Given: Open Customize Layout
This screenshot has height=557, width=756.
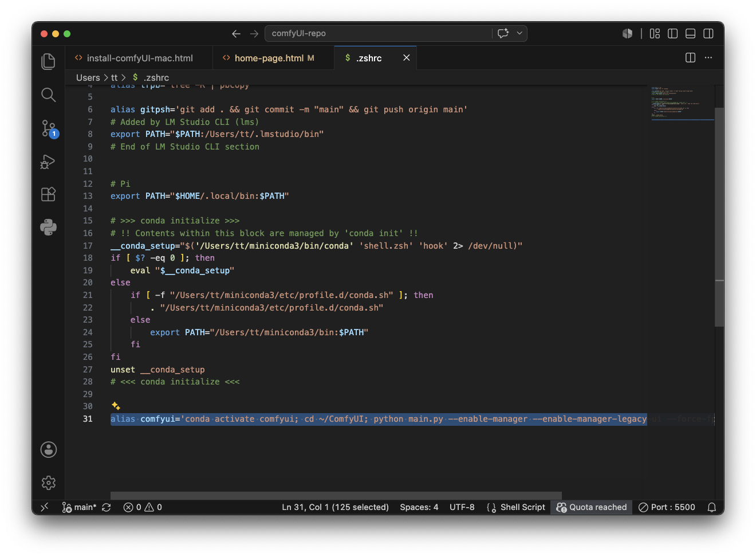Looking at the screenshot, I should coord(655,34).
